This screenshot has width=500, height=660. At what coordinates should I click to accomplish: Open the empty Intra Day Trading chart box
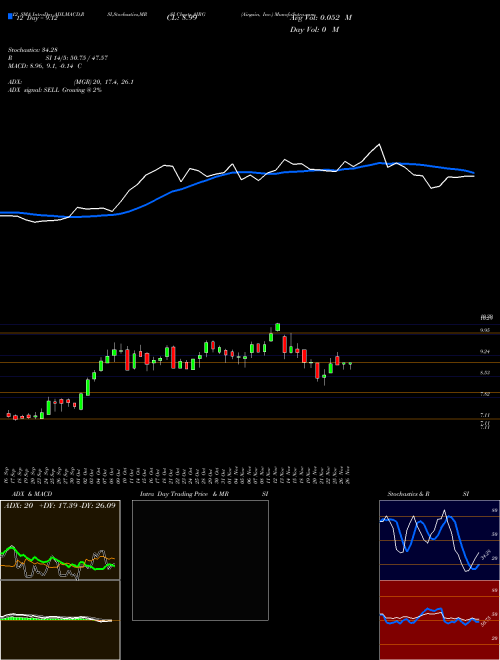tap(200, 560)
